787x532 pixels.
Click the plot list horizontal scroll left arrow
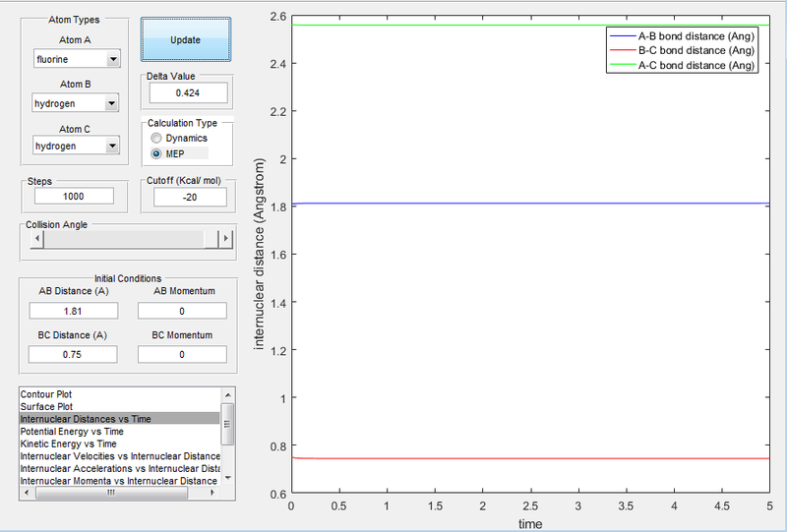[27, 493]
